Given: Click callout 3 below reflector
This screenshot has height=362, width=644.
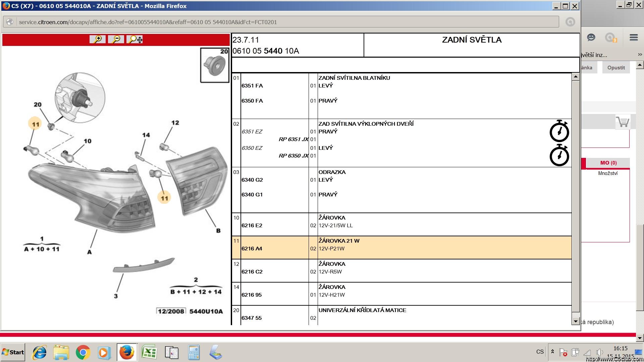Looking at the screenshot, I should (x=116, y=296).
